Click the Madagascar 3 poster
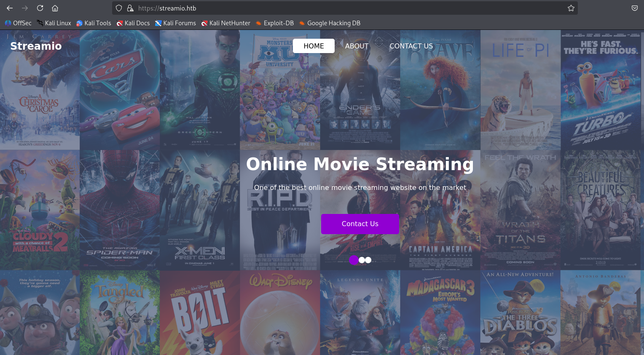644x355 pixels. (x=440, y=312)
